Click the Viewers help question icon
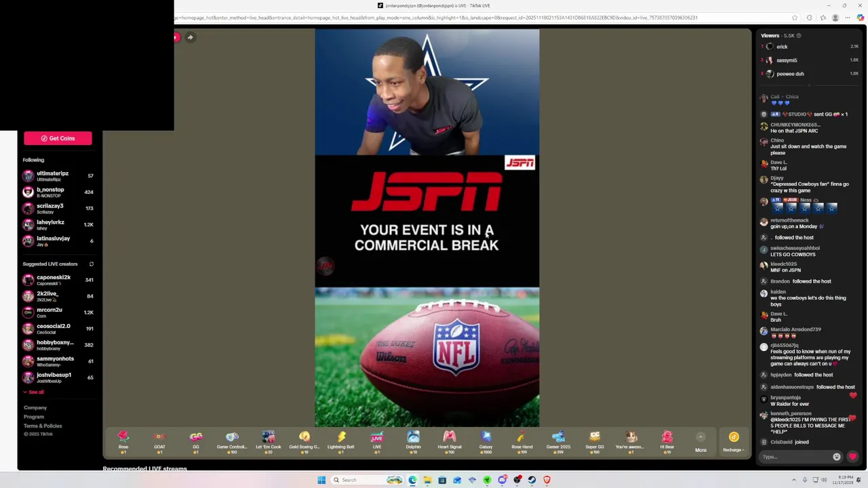Viewport: 868px width, 488px height. click(799, 35)
